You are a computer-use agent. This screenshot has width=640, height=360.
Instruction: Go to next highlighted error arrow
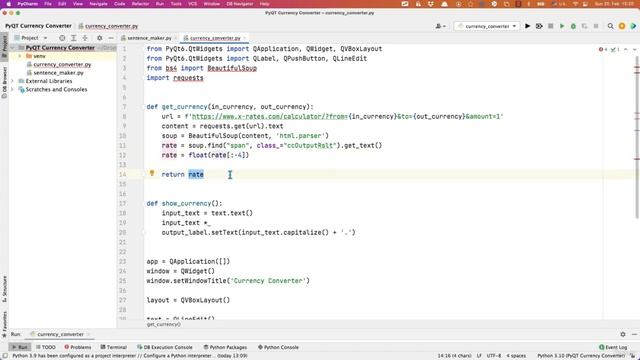point(634,49)
